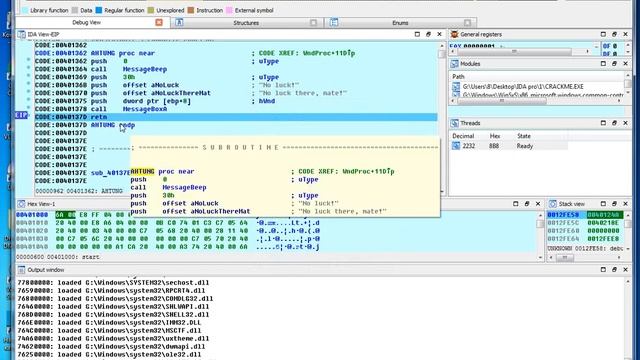Float the Stack view panel

click(614, 204)
